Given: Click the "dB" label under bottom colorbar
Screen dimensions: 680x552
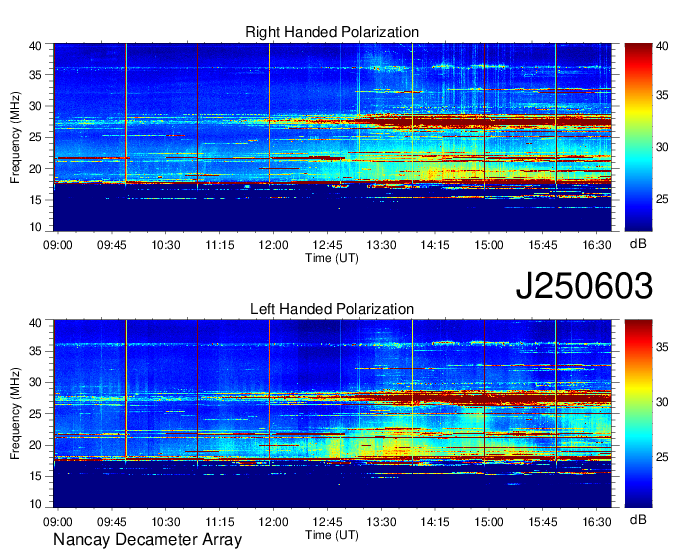Looking at the screenshot, I should point(638,520).
